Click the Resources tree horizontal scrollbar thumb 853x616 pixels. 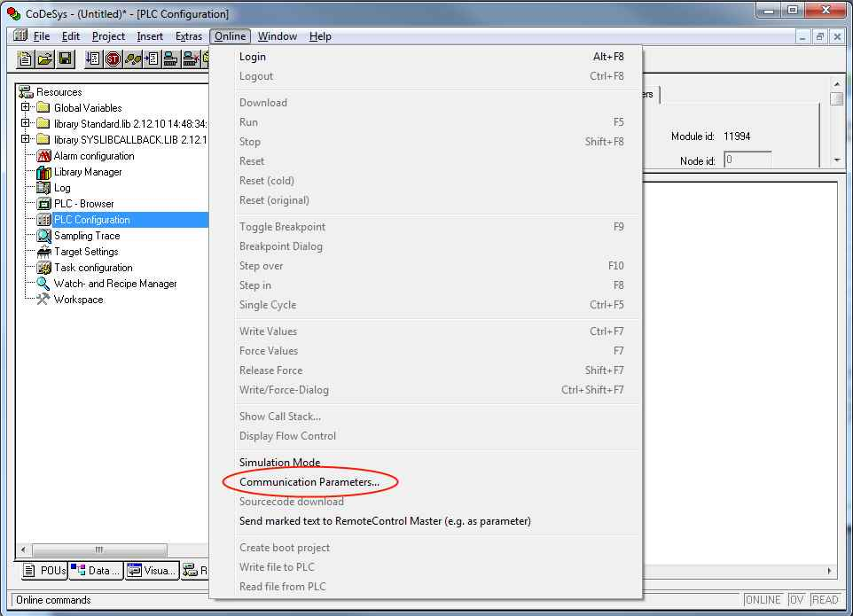tap(99, 550)
